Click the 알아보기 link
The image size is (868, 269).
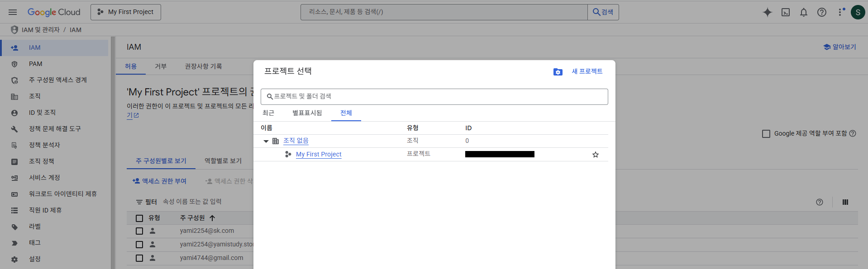pyautogui.click(x=844, y=47)
